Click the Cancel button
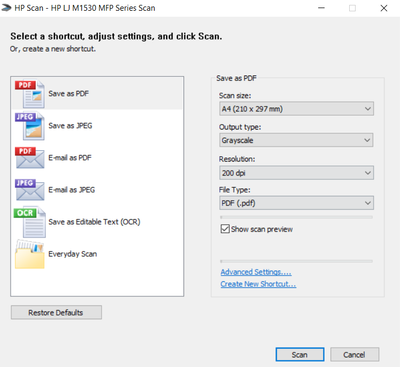This screenshot has width=400, height=367. 354,355
